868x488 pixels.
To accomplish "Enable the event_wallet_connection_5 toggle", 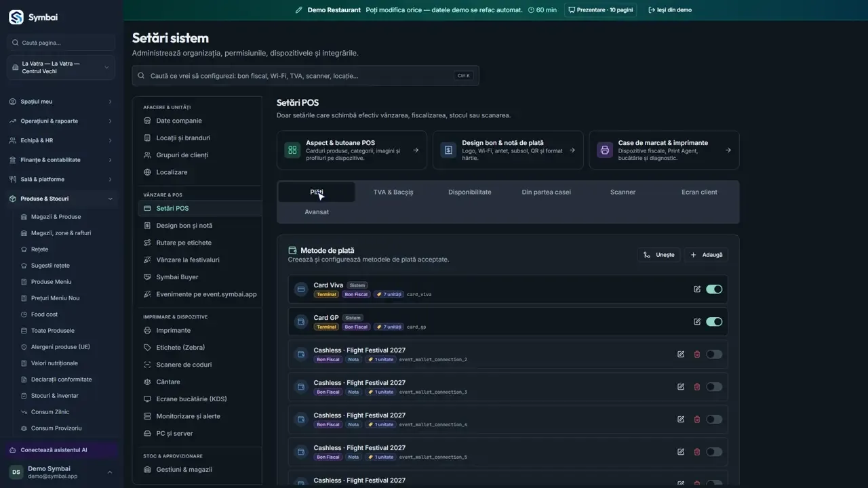I will pos(714,452).
